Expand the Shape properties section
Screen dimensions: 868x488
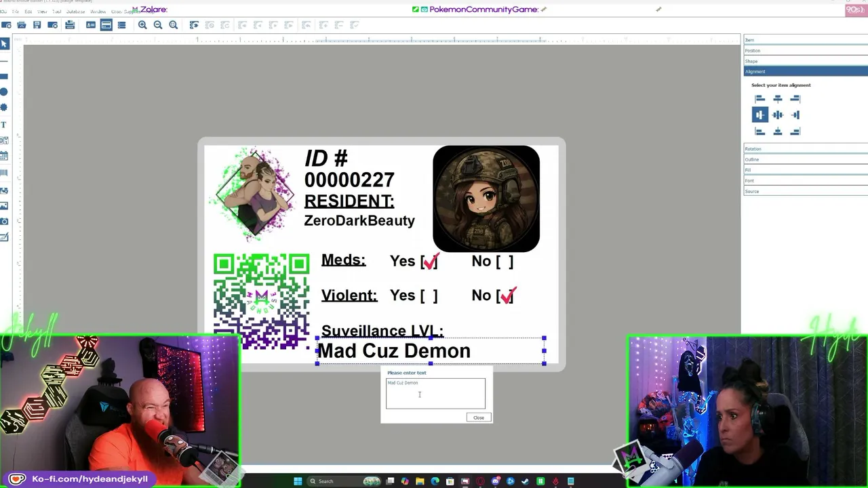coord(806,61)
